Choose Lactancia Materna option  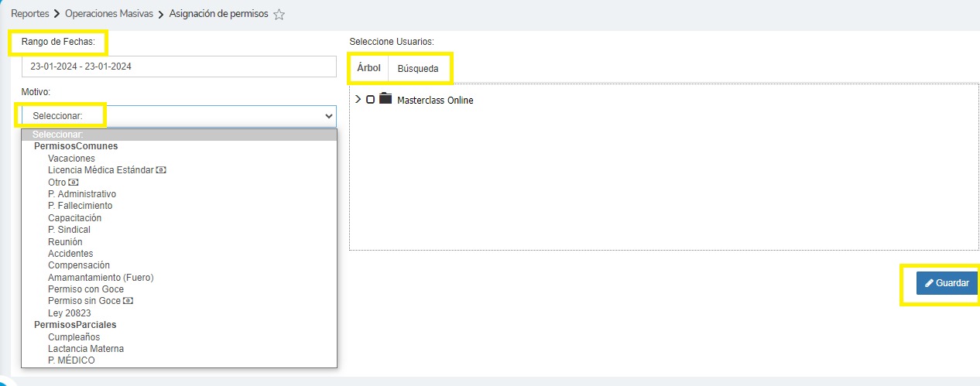point(85,349)
